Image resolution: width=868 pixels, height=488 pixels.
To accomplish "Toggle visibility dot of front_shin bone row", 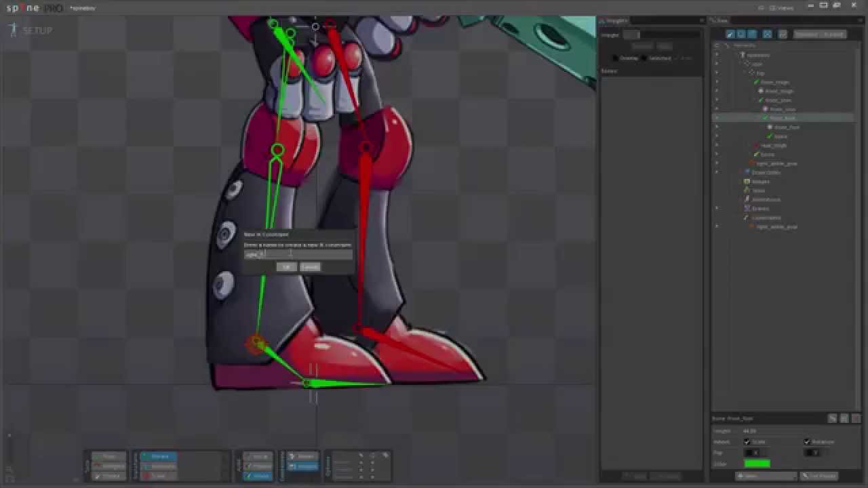I will coord(717,100).
